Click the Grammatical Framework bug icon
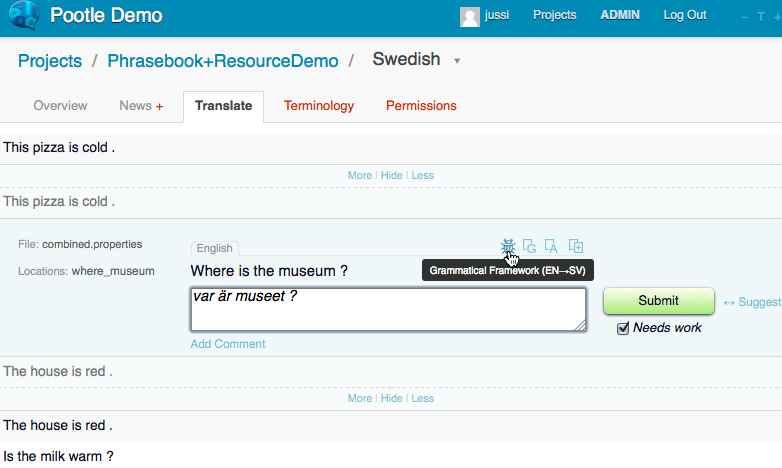Screen dimensions: 782x468 (x=508, y=246)
